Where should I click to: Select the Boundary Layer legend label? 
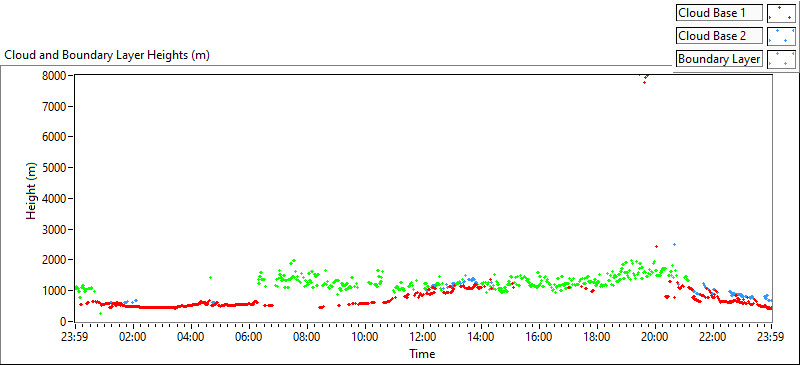[719, 59]
